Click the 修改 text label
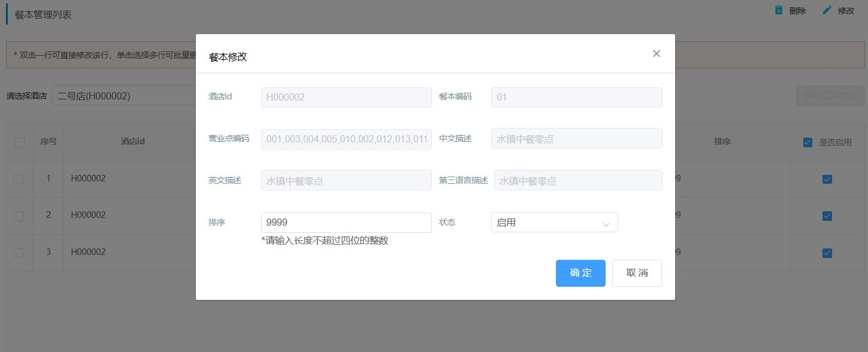Image resolution: width=868 pixels, height=352 pixels. pos(846,11)
